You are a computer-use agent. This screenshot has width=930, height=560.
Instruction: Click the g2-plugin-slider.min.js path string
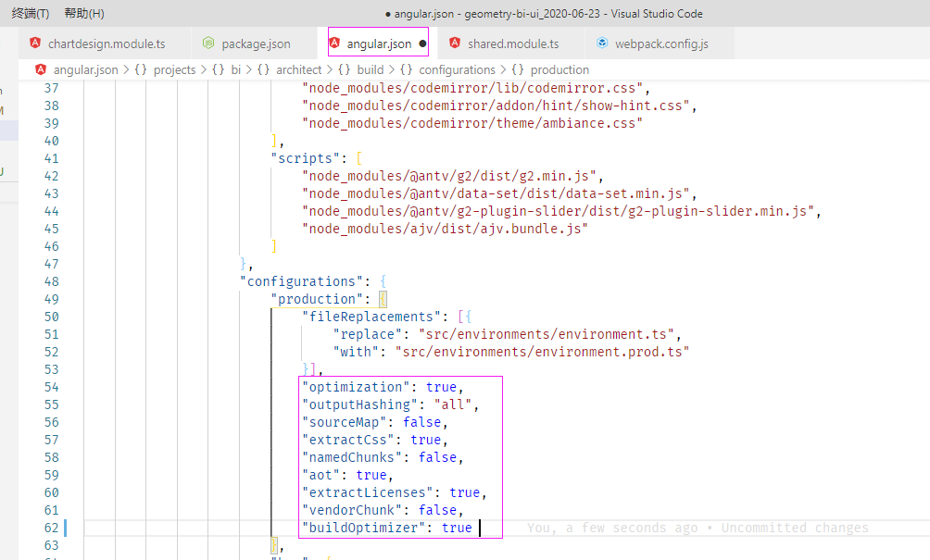click(x=558, y=211)
